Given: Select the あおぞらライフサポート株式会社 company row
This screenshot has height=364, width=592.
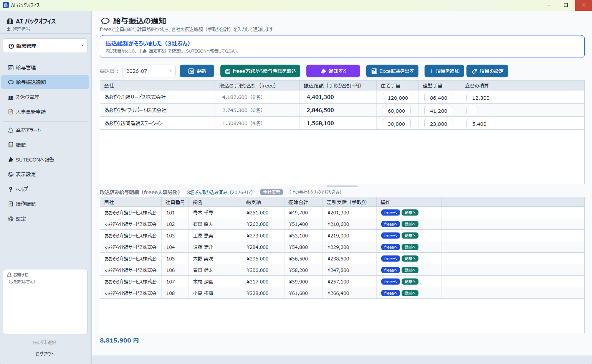Looking at the screenshot, I should point(342,110).
